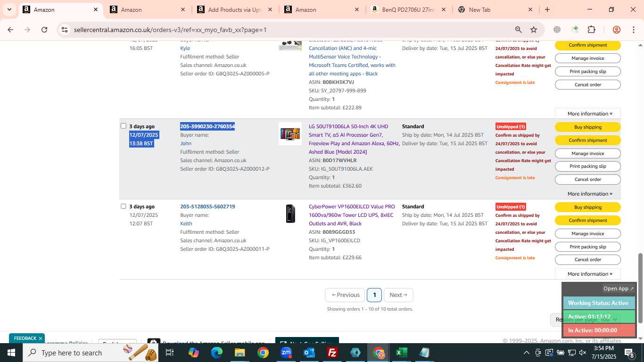Open Excel from the taskbar
The width and height of the screenshot is (644, 362).
[401, 353]
